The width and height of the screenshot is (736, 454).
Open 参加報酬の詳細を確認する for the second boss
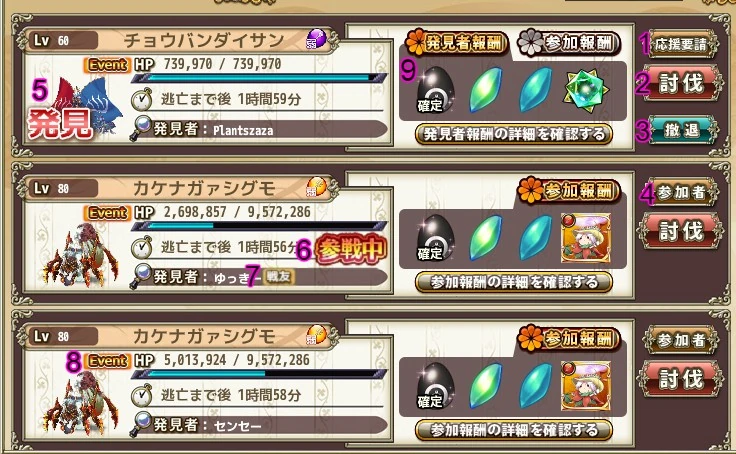point(514,282)
